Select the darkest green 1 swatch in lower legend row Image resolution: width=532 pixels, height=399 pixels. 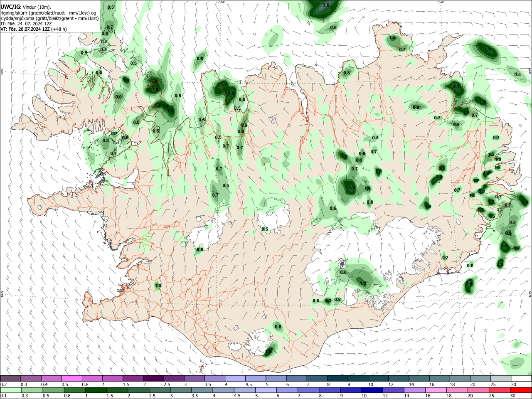click(x=96, y=390)
